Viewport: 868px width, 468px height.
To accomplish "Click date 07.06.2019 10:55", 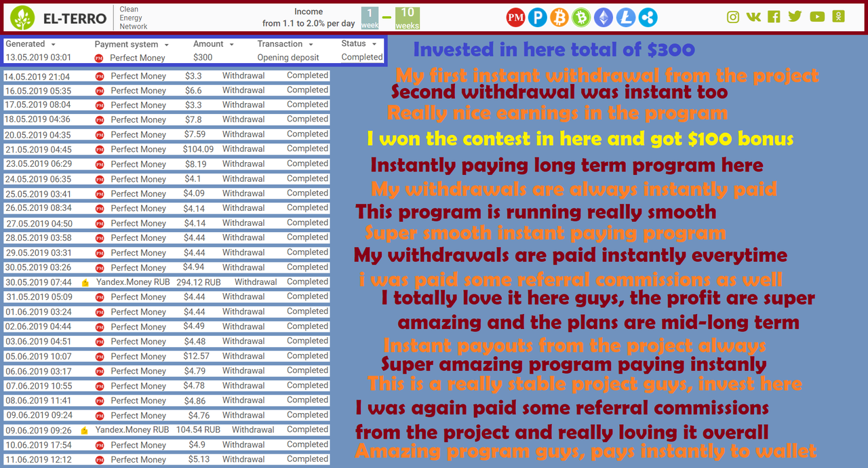I will pyautogui.click(x=38, y=386).
